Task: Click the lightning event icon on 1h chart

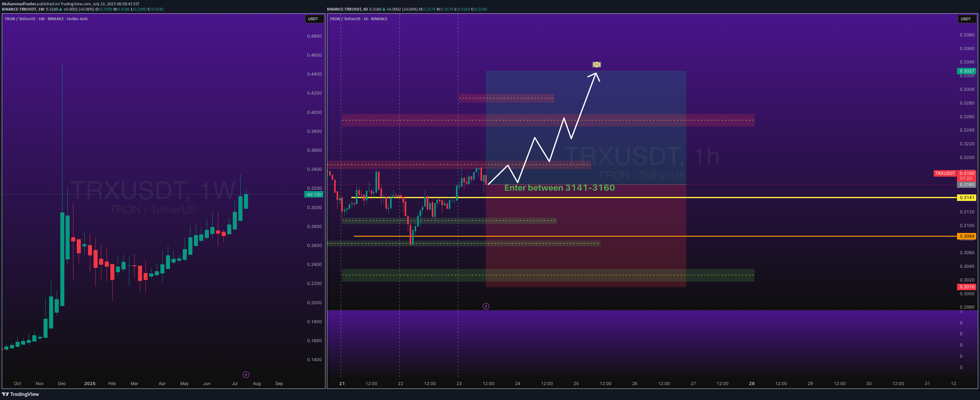Action: (486, 306)
